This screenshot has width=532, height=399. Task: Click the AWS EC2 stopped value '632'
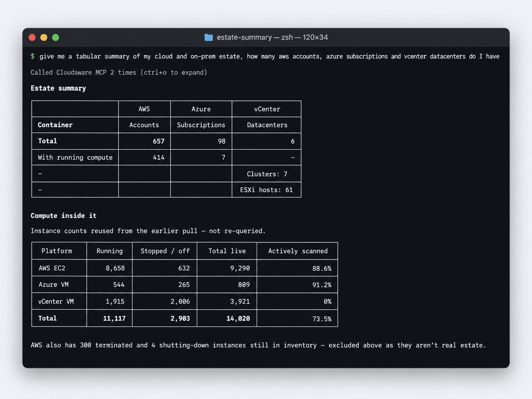[184, 268]
